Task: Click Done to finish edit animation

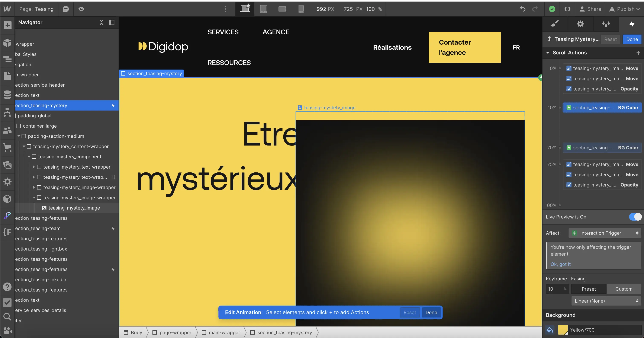Action: pyautogui.click(x=431, y=312)
